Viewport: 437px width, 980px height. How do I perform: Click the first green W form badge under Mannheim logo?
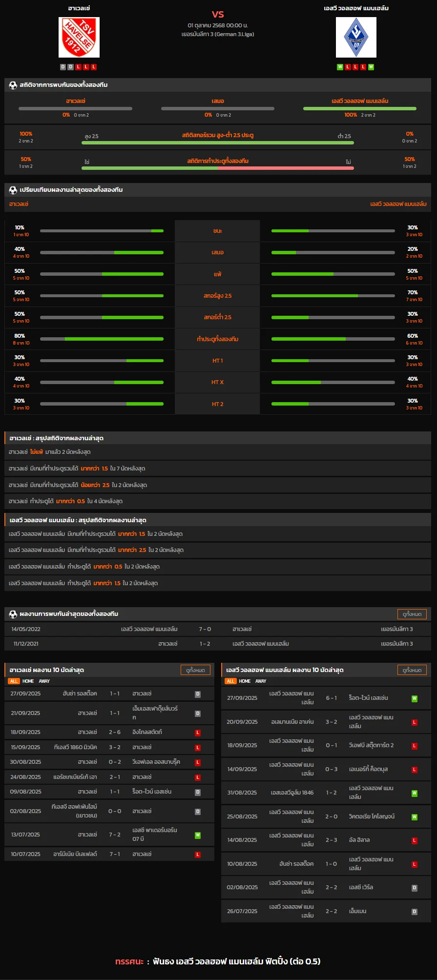(x=340, y=67)
